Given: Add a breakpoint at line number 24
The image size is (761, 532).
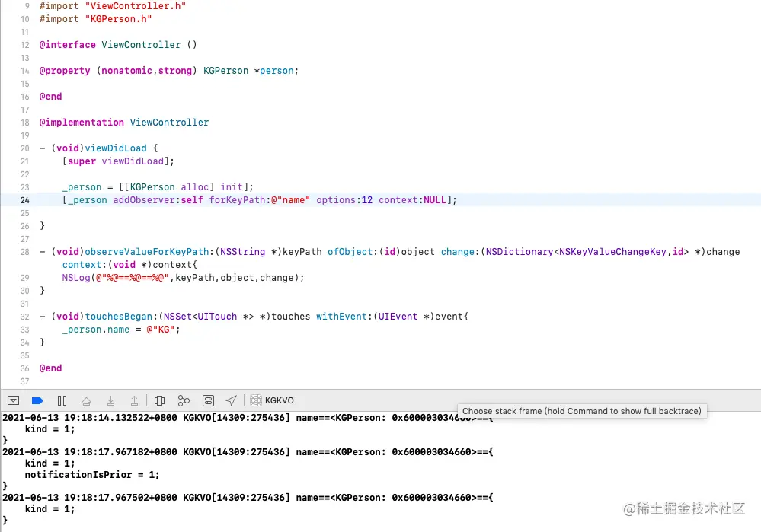Looking at the screenshot, I should click(x=24, y=200).
